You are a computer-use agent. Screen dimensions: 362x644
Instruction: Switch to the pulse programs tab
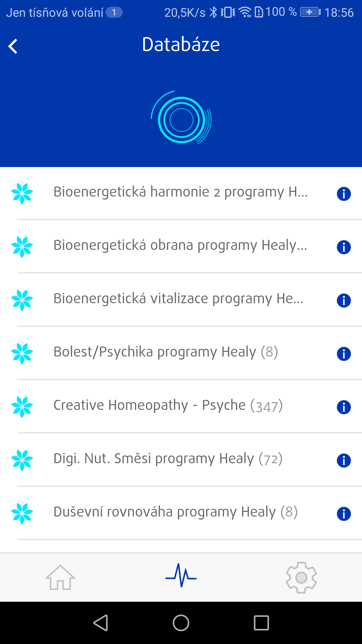pos(181,576)
